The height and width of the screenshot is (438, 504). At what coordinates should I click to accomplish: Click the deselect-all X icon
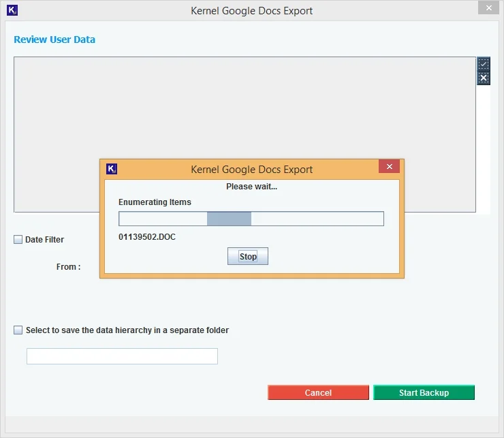483,78
